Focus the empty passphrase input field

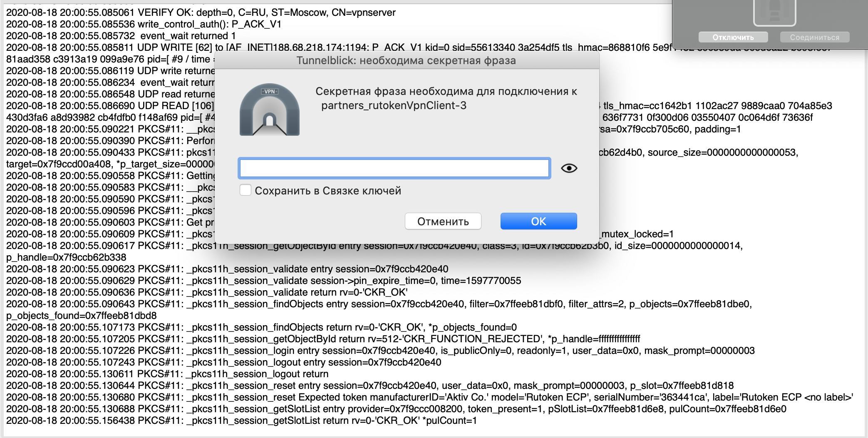point(394,168)
